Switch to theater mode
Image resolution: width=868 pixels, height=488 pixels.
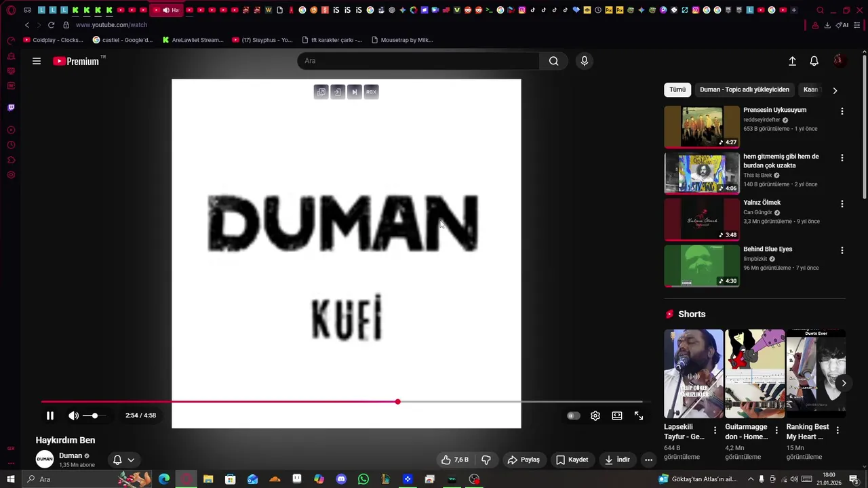coord(617,415)
